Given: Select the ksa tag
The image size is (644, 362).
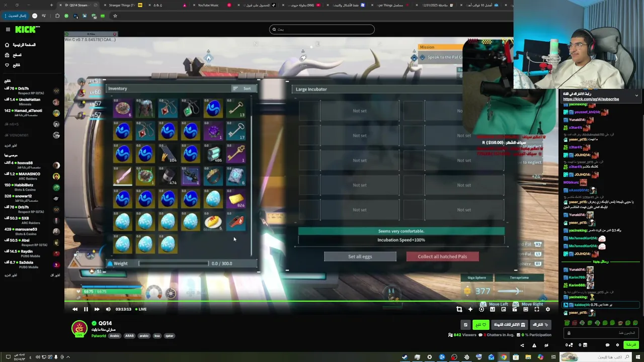Looking at the screenshot, I should pyautogui.click(x=157, y=336).
